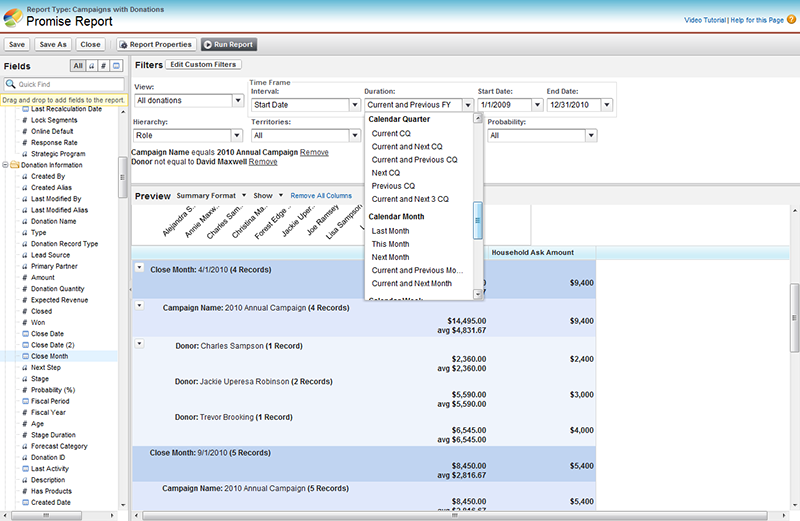Screen dimensions: 800x521
Task: Filter fields by number type icon
Action: click(x=104, y=65)
